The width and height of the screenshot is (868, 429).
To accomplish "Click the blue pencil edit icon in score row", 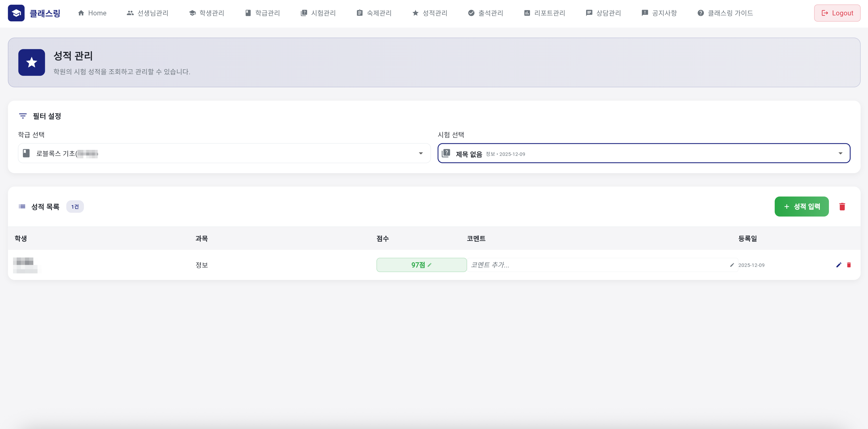I will tap(838, 265).
